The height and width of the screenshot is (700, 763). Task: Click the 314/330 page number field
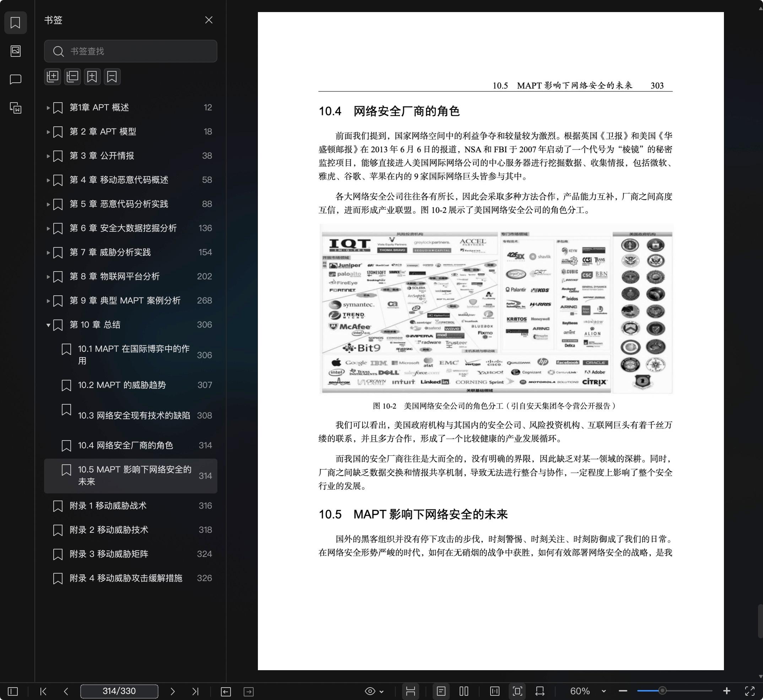119,691
